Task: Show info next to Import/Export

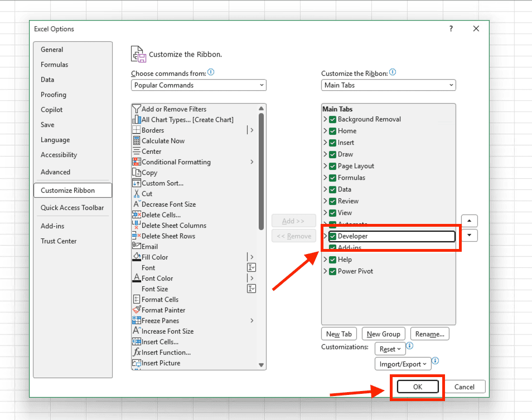Action: coord(436,361)
